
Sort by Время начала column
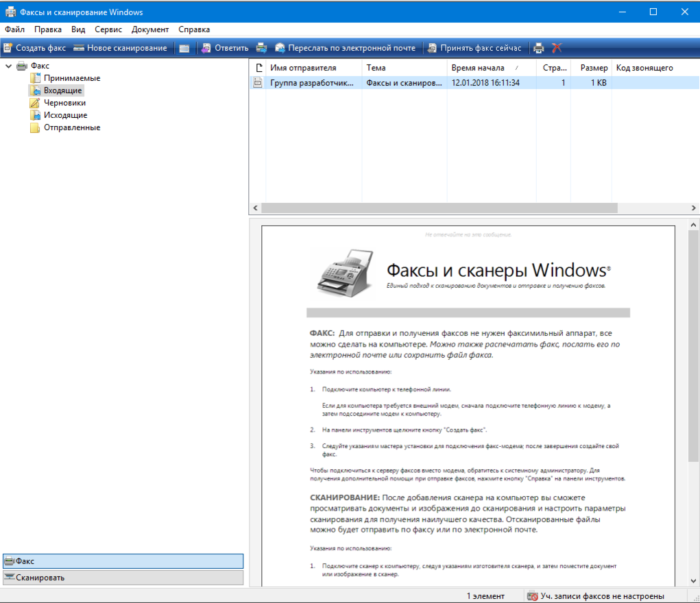(492, 68)
